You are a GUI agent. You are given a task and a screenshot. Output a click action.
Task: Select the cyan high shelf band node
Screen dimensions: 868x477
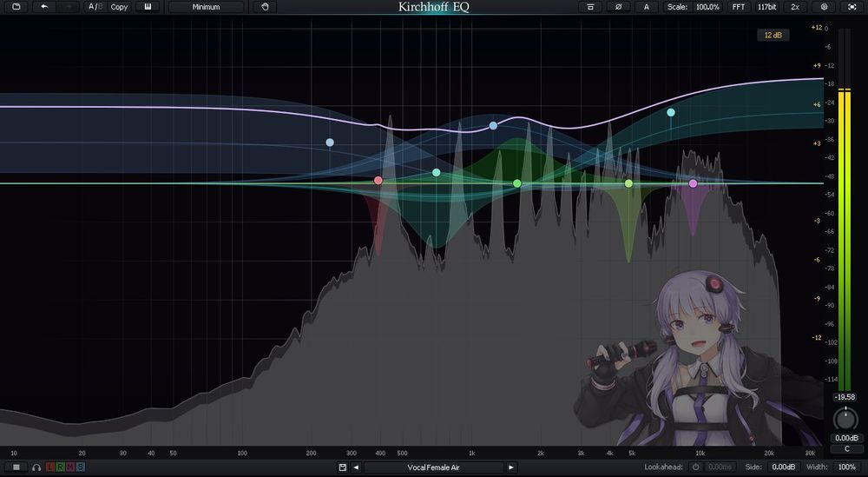click(671, 112)
